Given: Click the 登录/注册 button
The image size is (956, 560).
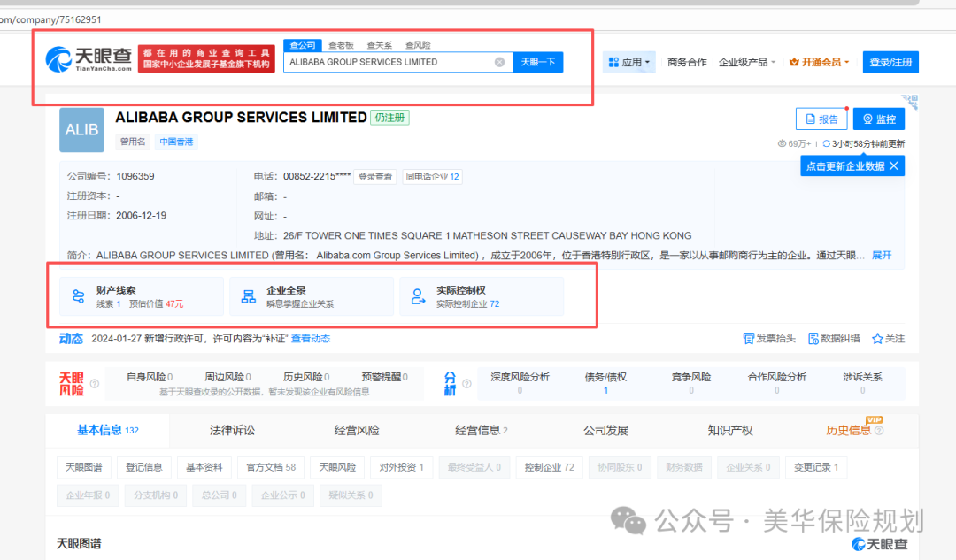Looking at the screenshot, I should 890,62.
